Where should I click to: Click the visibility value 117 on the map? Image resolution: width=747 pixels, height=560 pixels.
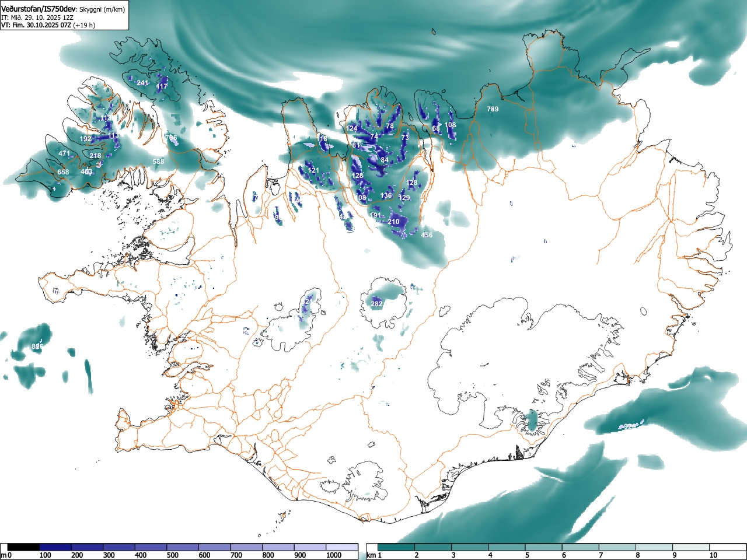click(x=162, y=86)
